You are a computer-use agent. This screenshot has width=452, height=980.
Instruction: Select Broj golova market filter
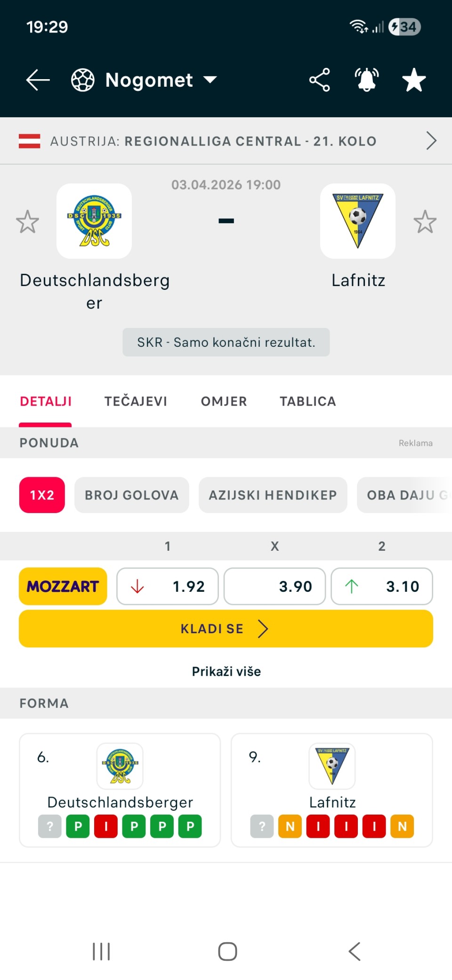point(131,495)
